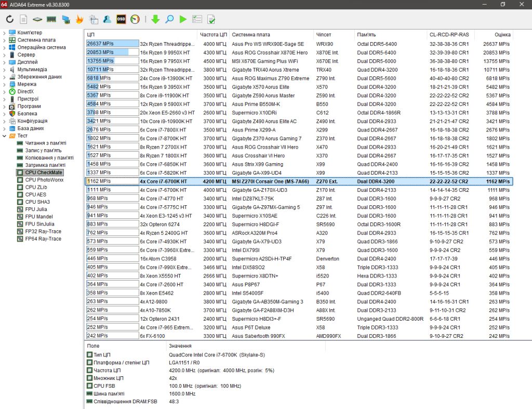Expand the База даних tree node
The image size is (532, 409).
point(4,128)
